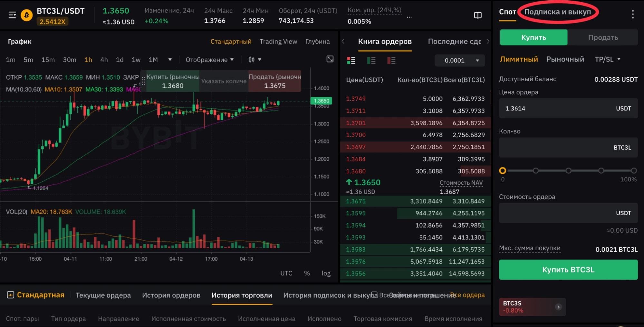This screenshot has width=644, height=327.
Task: Switch chart to Глубина view
Action: 317,42
